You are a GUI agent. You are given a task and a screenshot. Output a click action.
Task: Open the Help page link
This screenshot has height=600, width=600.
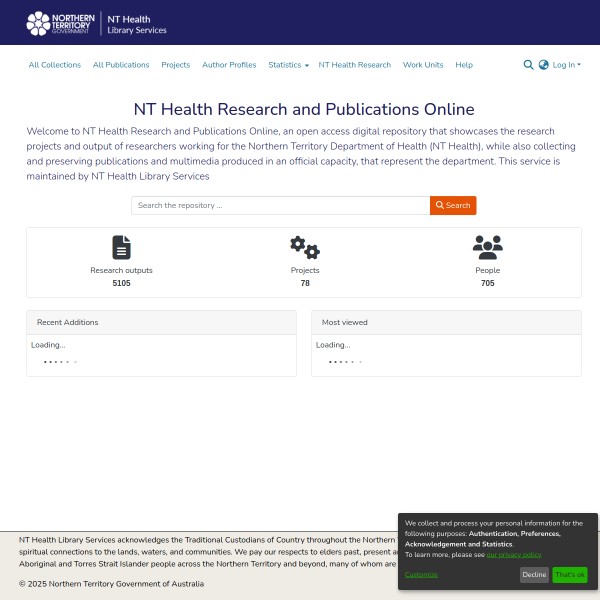[x=464, y=65]
